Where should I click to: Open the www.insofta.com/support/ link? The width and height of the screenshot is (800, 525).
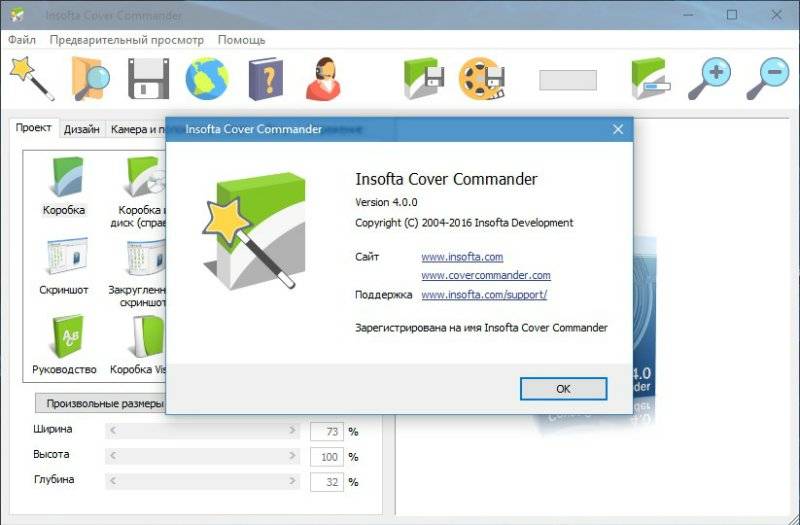484,294
